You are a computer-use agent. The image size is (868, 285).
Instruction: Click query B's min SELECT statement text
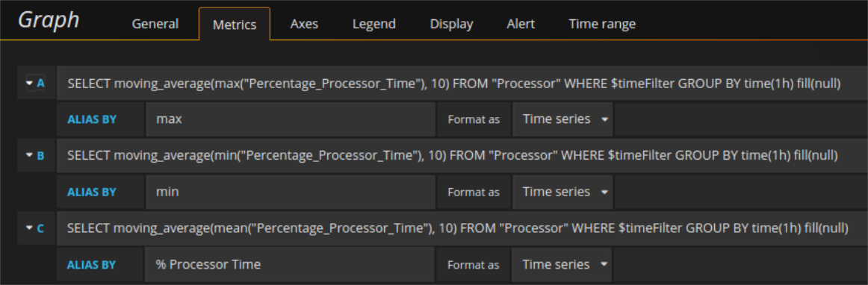point(452,156)
